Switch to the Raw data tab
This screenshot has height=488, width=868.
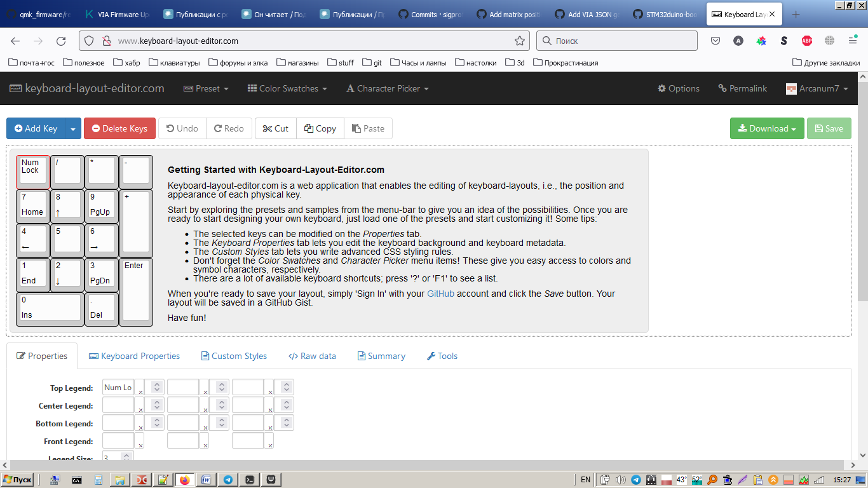pyautogui.click(x=312, y=356)
